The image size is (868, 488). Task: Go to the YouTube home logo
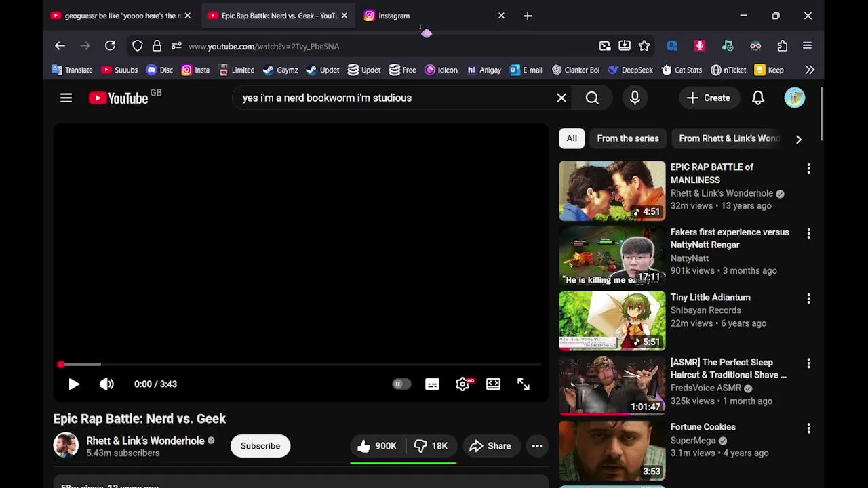[x=119, y=98]
